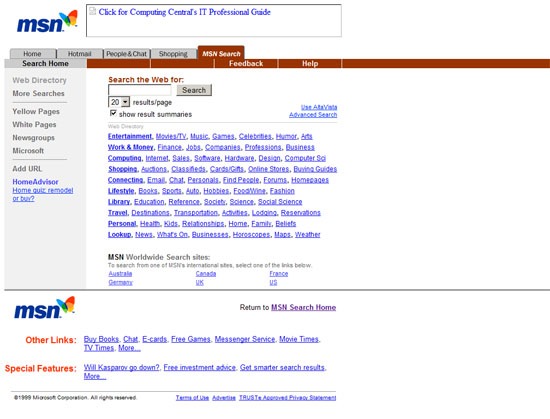Open the People & Chat tab

coord(127,54)
